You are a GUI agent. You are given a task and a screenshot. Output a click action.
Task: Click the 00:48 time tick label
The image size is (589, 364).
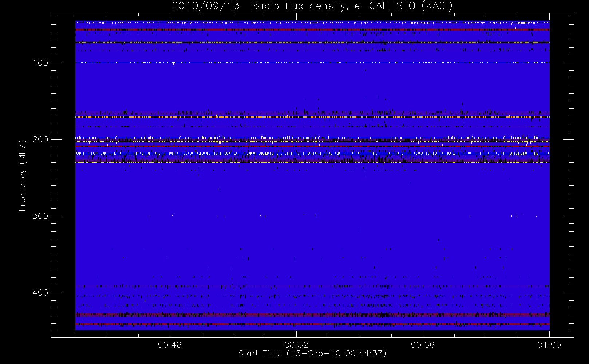click(170, 345)
